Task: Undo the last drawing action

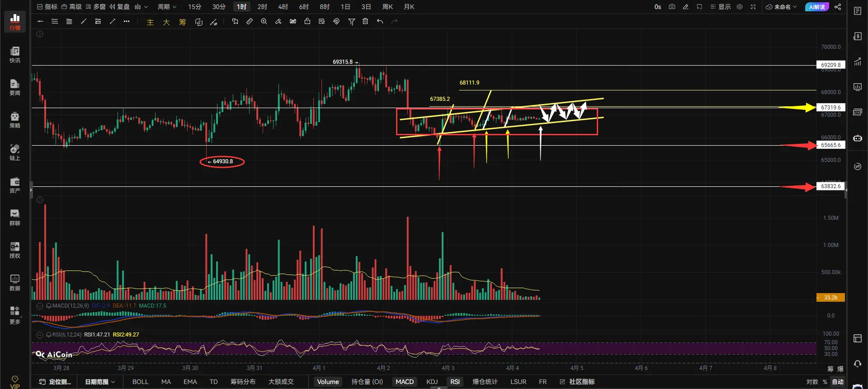Action: pyautogui.click(x=380, y=21)
